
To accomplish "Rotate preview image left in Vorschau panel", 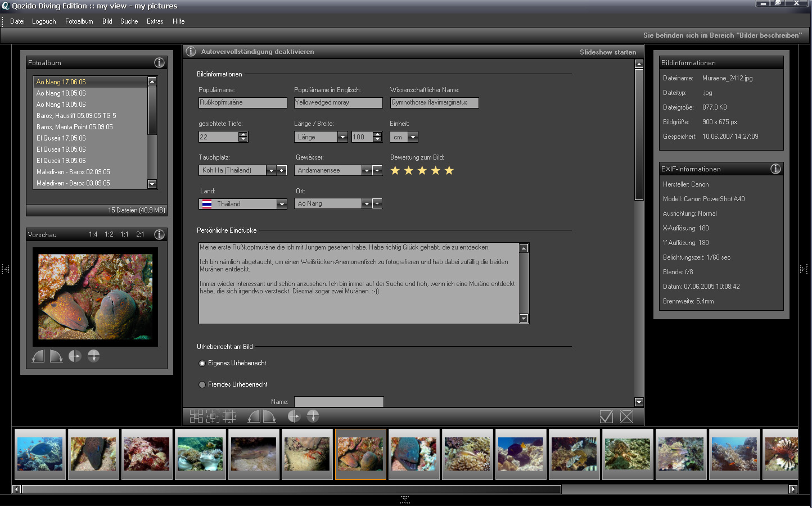I will (38, 356).
